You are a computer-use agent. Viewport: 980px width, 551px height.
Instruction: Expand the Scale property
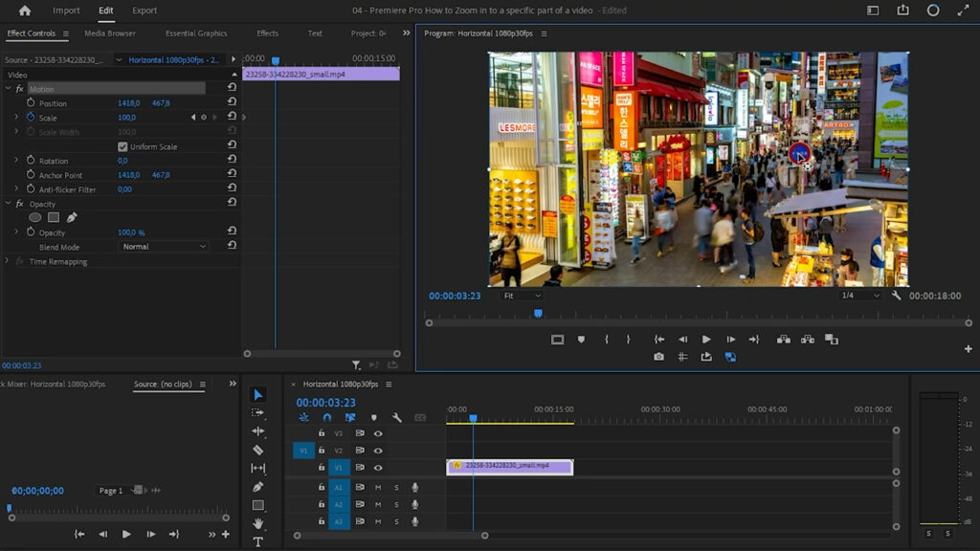[x=16, y=117]
